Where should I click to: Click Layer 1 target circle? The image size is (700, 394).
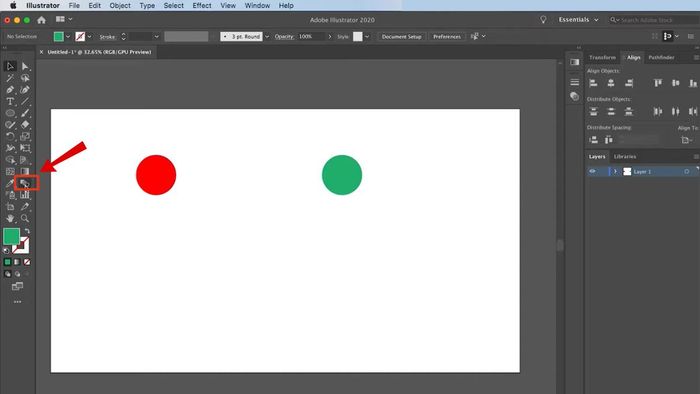(687, 172)
